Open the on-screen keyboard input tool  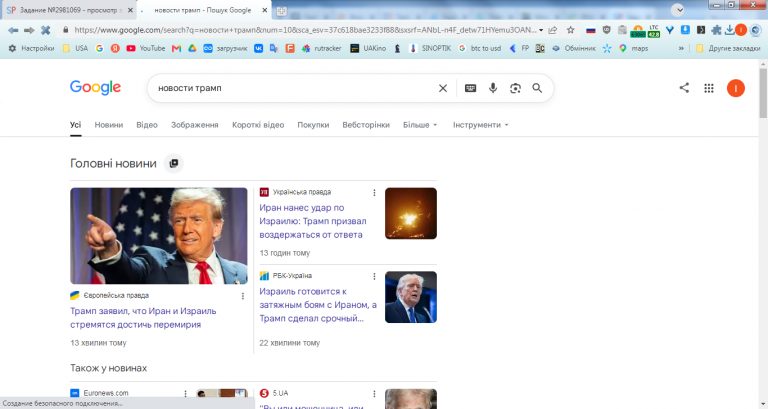(470, 88)
